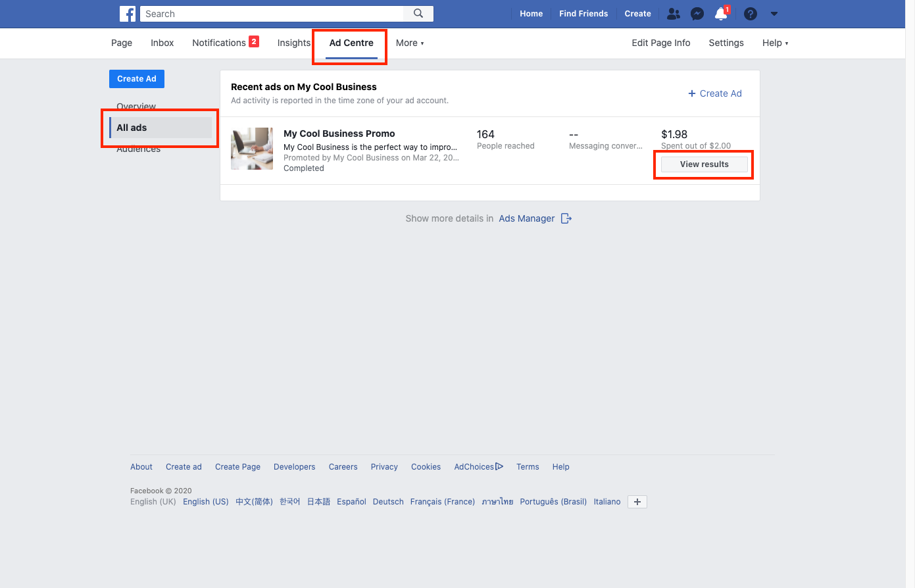915x588 pixels.
Task: Open the Privacy footer link
Action: (x=384, y=467)
